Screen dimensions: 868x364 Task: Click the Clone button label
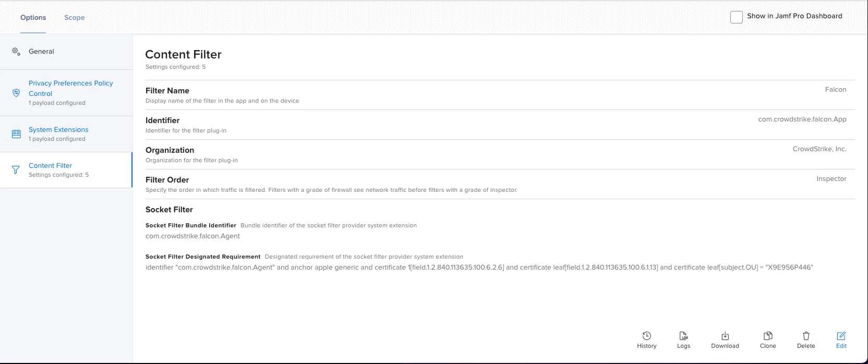coord(768,346)
